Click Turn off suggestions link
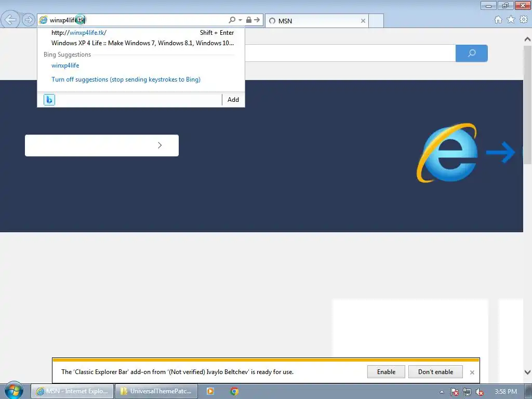This screenshot has height=399, width=532. click(126, 79)
